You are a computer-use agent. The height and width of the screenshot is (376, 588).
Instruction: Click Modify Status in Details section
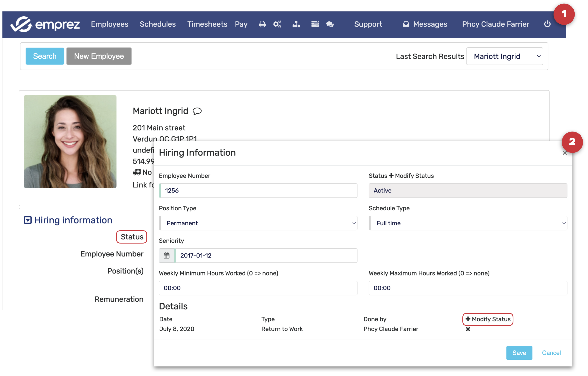click(x=488, y=319)
